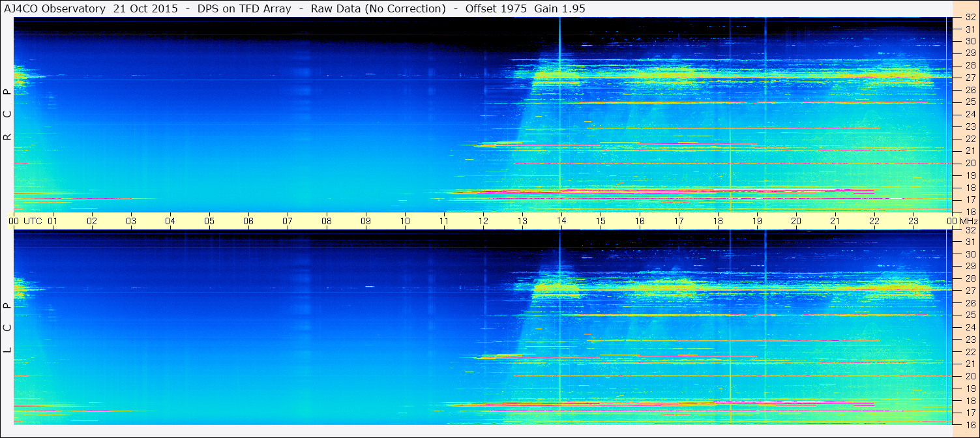This screenshot has width=980, height=438.
Task: Click the 'Gain 1.95' value
Action: (x=559, y=8)
